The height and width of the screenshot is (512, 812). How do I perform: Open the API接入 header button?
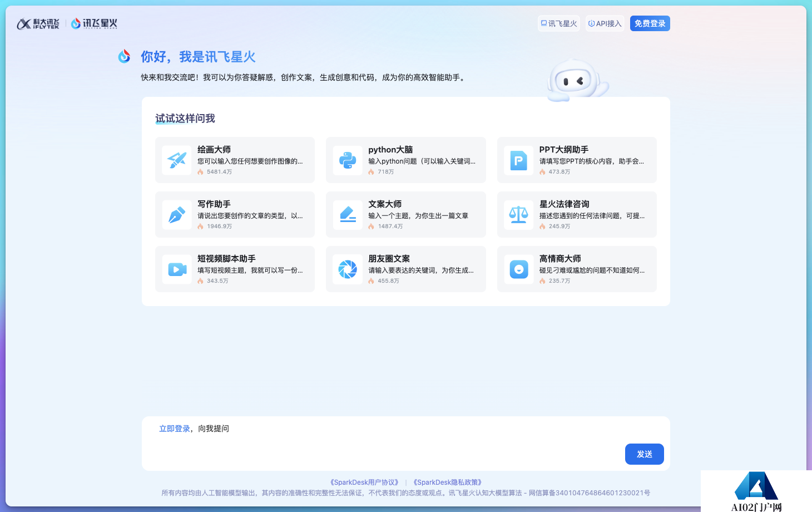click(605, 23)
